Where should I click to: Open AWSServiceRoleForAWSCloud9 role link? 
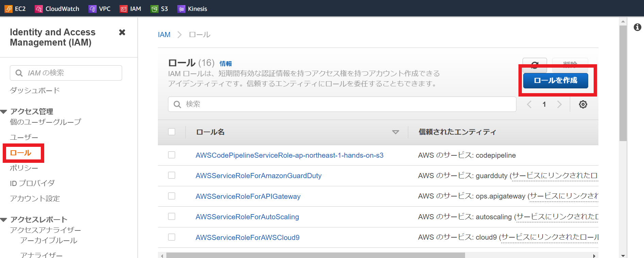248,238
